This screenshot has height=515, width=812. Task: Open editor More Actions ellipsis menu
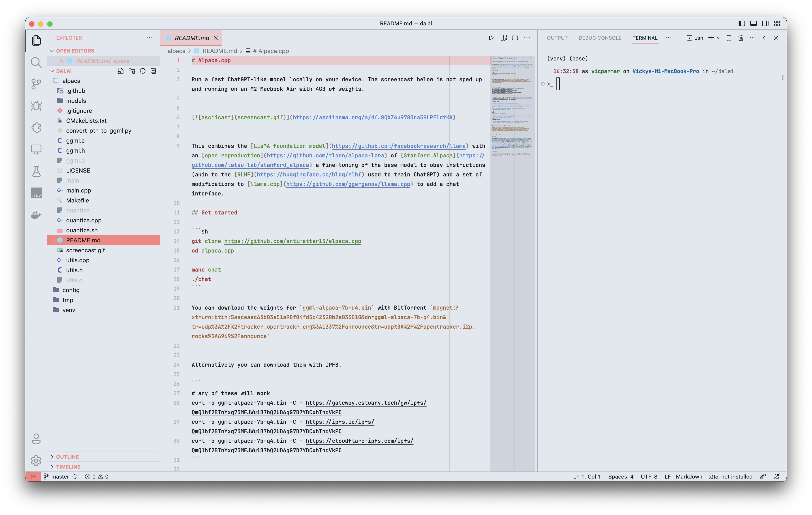pyautogui.click(x=527, y=38)
